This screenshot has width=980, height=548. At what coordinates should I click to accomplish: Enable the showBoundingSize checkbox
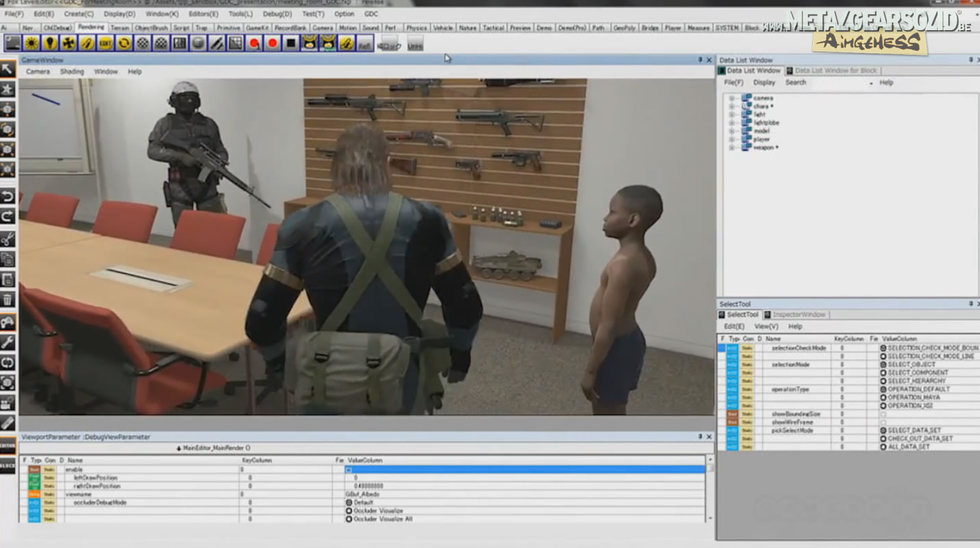tap(883, 414)
